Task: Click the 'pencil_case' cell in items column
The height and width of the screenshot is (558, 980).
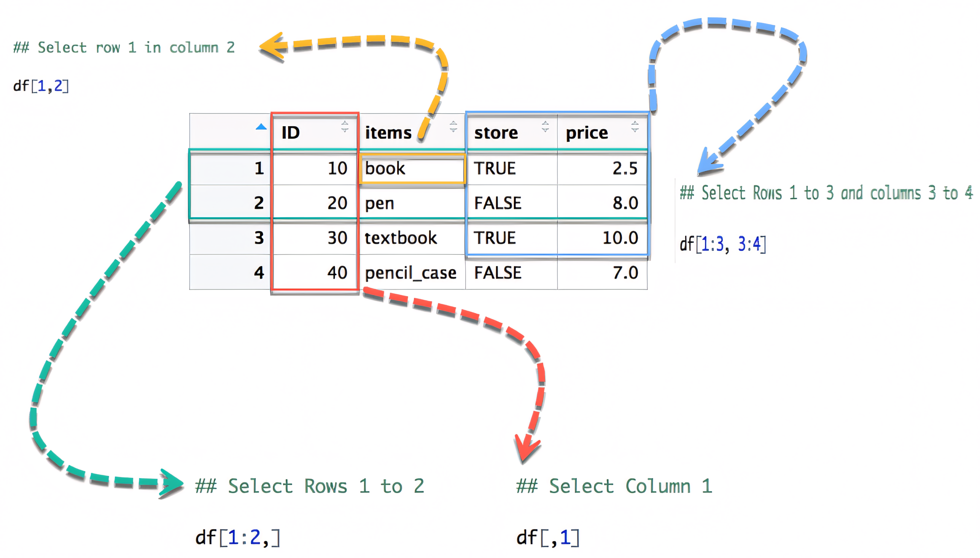Action: [410, 273]
